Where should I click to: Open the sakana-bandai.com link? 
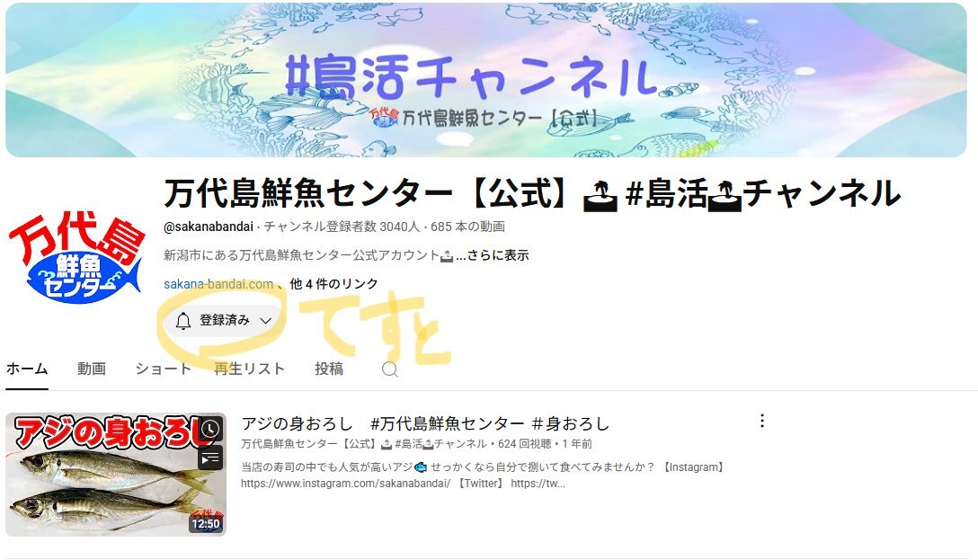(218, 284)
